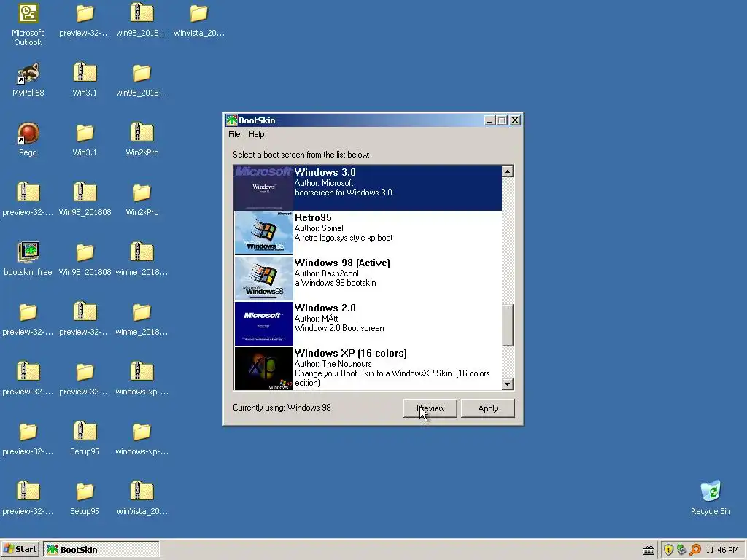Click the "Windows XP (16 colors)" title
Screen dimensions: 747x560
(x=351, y=354)
